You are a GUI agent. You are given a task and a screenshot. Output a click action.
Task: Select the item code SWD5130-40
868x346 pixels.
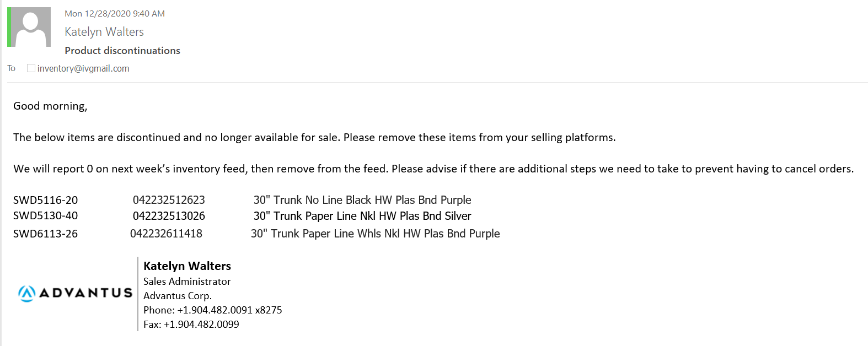pos(46,215)
